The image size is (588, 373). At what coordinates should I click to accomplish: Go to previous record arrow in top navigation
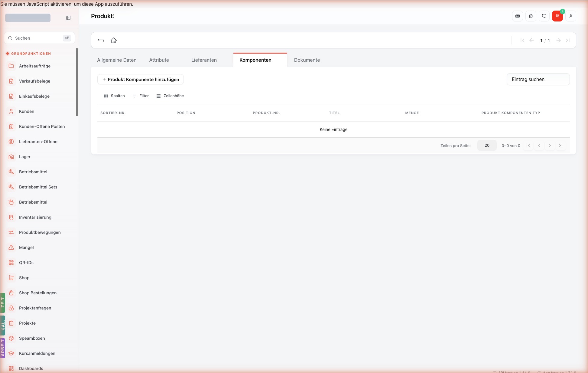tap(531, 40)
